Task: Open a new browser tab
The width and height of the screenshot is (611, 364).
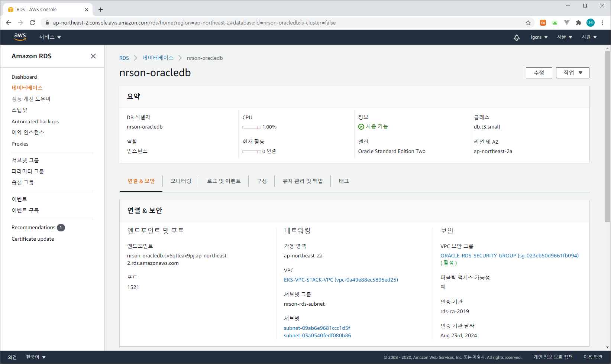Action: click(101, 10)
